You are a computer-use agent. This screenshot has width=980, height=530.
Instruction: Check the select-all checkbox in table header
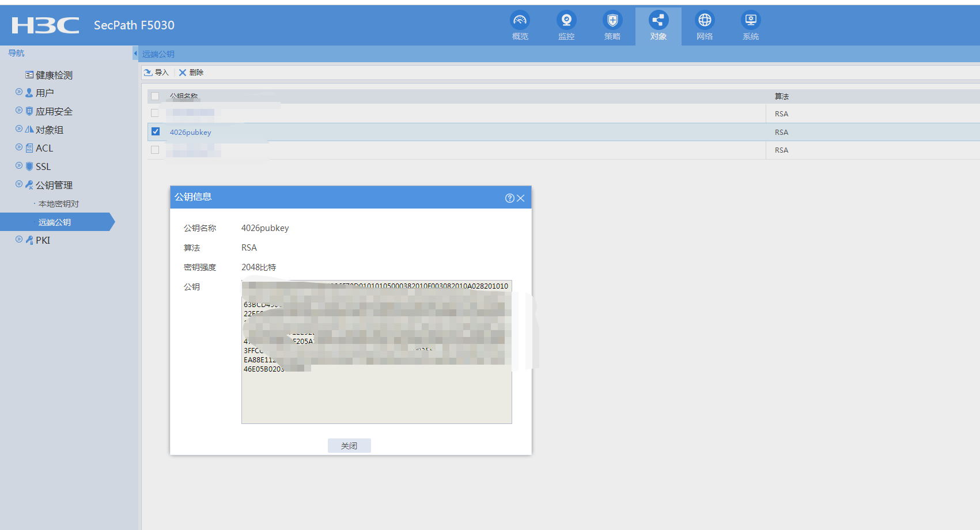154,96
